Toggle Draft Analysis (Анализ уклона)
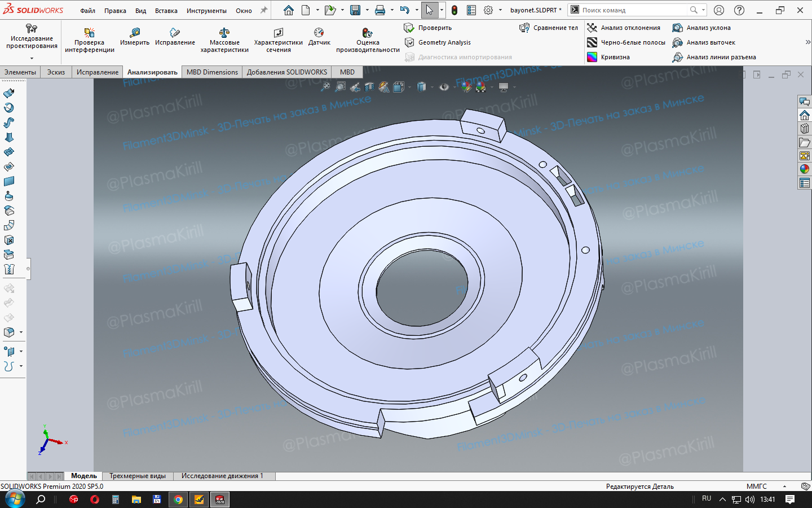 click(701, 28)
